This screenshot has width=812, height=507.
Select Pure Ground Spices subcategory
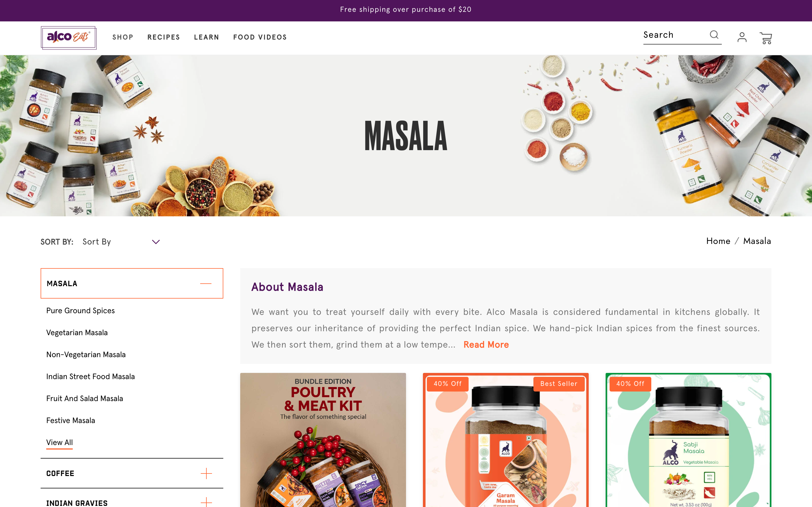tap(81, 310)
